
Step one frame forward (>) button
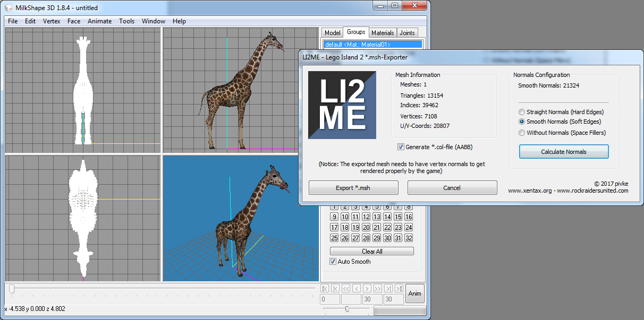(x=367, y=288)
